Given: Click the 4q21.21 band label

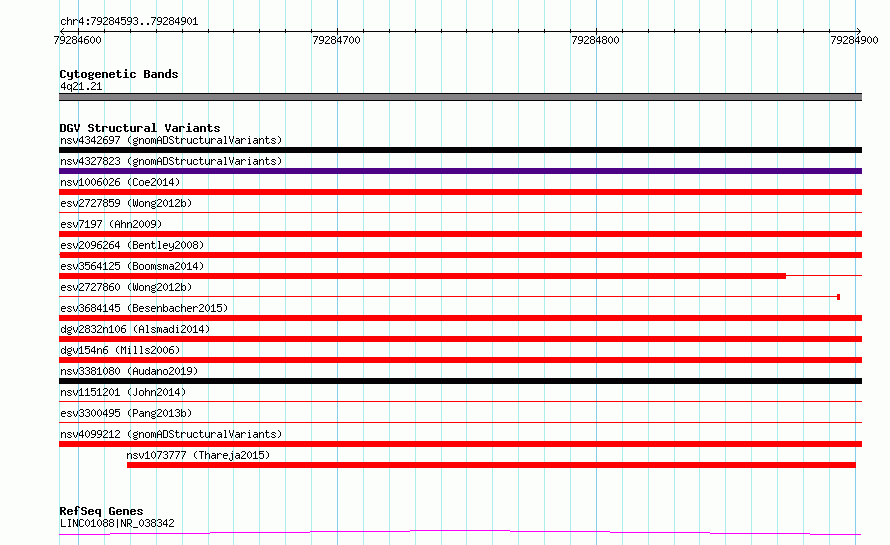Looking at the screenshot, I should (81, 86).
